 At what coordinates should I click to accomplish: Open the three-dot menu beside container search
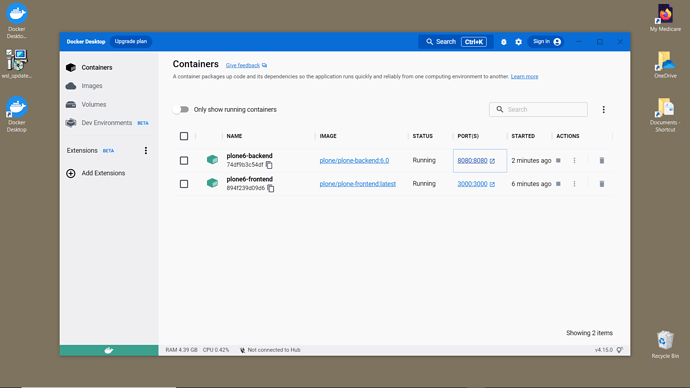(x=603, y=110)
